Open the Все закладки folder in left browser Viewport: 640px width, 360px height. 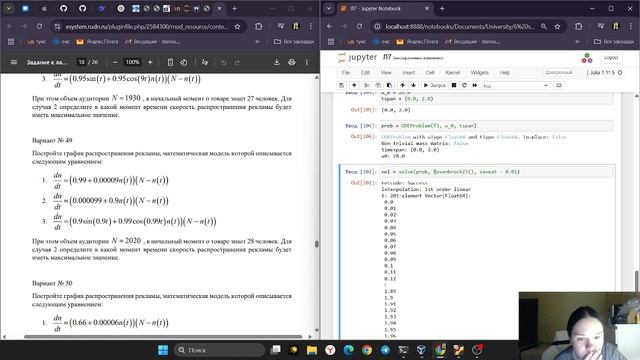point(293,42)
